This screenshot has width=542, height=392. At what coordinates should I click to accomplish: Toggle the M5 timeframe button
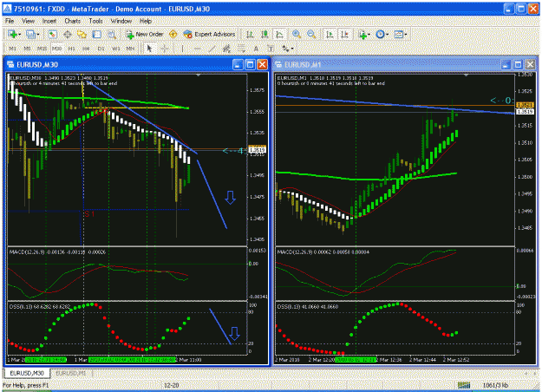(x=27, y=49)
